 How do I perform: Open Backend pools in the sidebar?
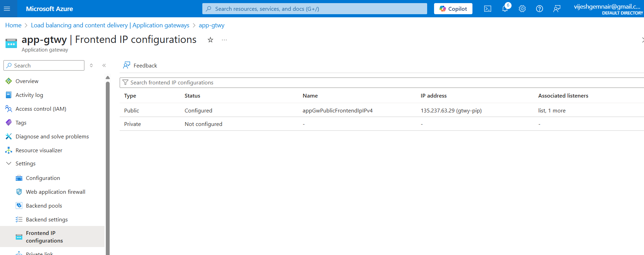click(x=44, y=206)
